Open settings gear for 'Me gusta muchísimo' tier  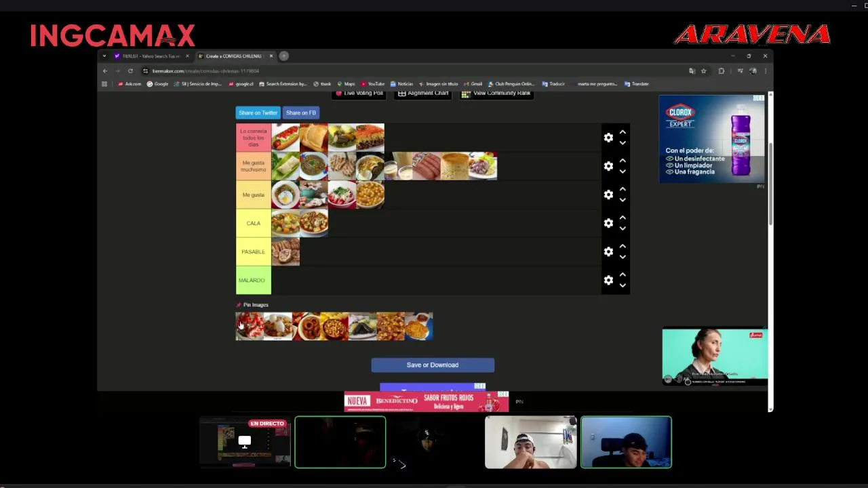pos(608,166)
